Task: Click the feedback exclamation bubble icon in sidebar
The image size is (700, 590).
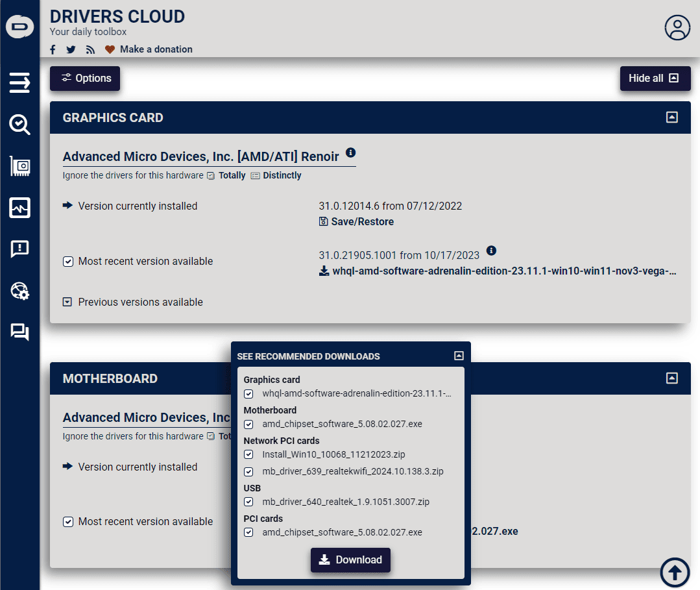Action: [19, 249]
